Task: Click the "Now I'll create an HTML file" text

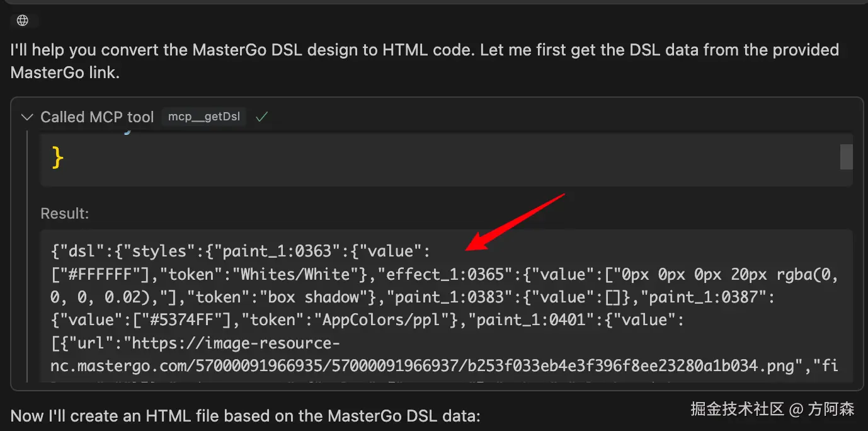Action: click(x=246, y=416)
